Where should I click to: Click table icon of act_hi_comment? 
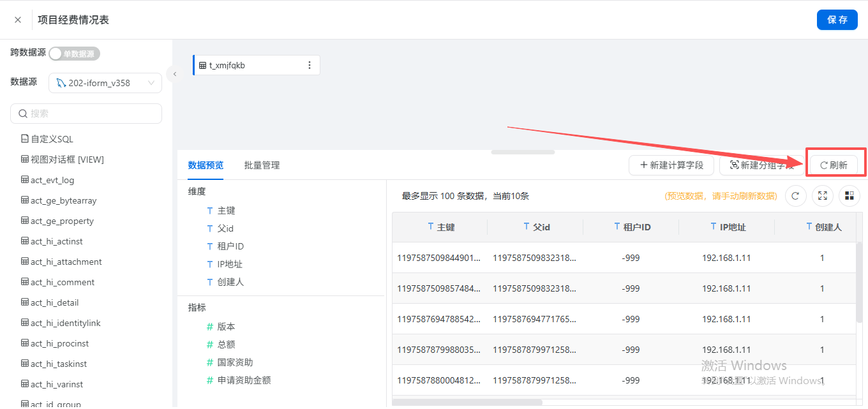pyautogui.click(x=25, y=282)
